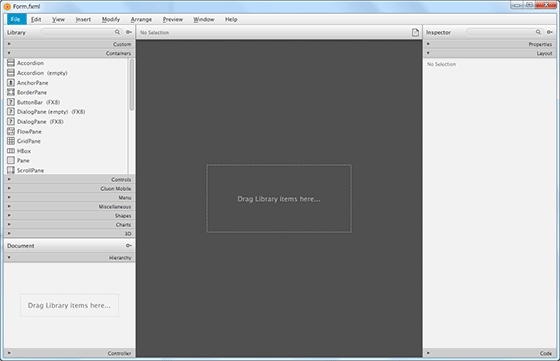Select the BorderPane icon
This screenshot has width=560, height=361.
pyautogui.click(x=11, y=92)
